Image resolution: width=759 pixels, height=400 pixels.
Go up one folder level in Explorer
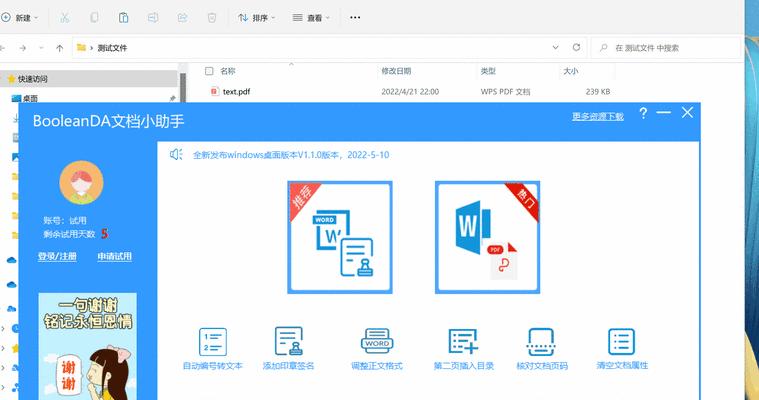60,48
